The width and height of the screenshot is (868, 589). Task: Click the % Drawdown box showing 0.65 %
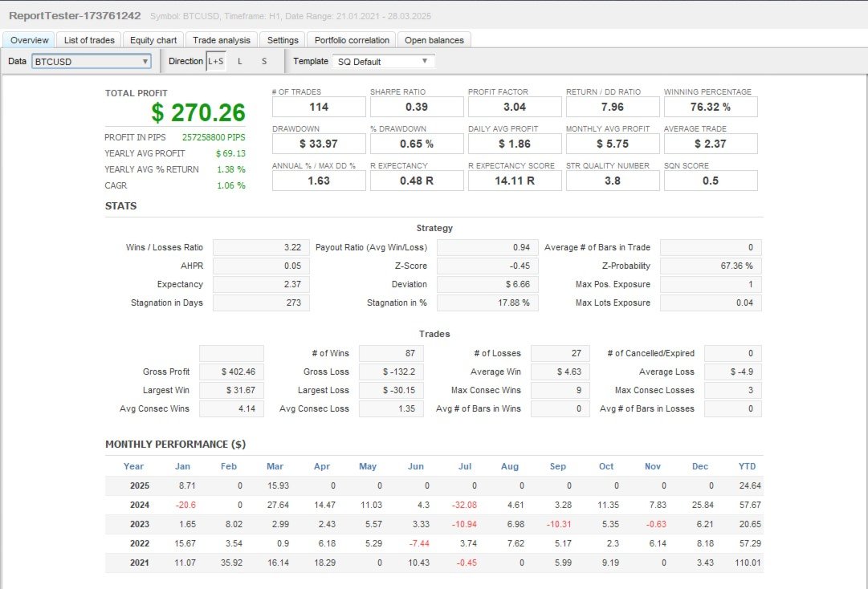click(417, 144)
